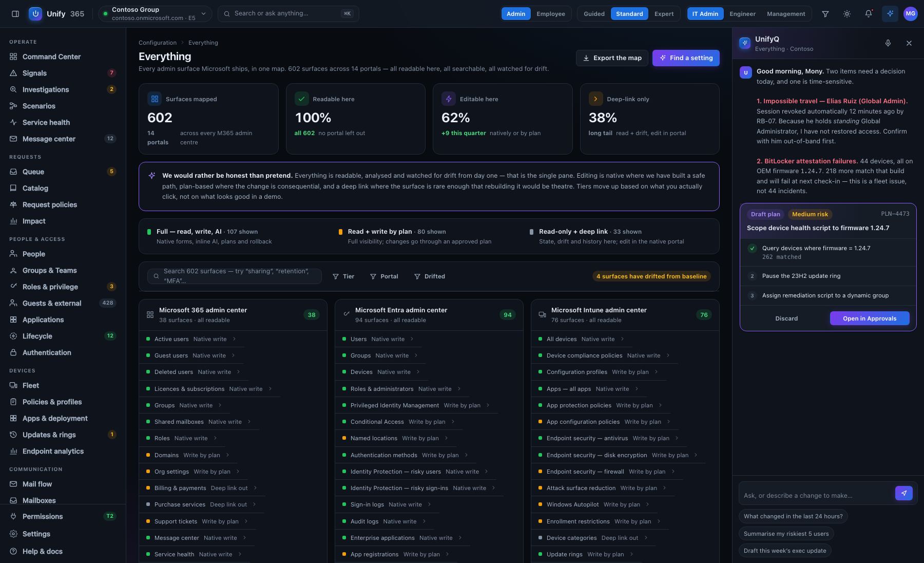Expand the Conditional Access row
The width and height of the screenshot is (924, 563).
click(399, 422)
